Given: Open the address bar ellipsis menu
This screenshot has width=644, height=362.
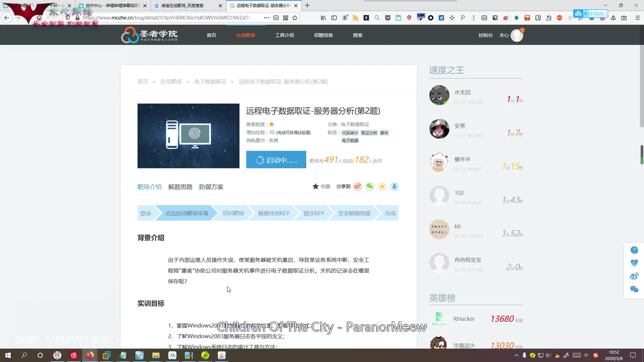Looking at the screenshot, I should coord(266,18).
